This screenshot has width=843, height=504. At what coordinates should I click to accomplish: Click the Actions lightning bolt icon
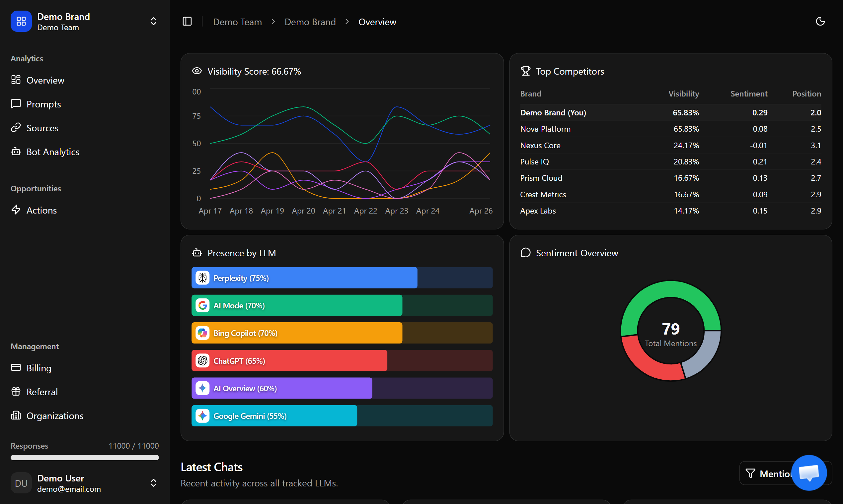[16, 210]
